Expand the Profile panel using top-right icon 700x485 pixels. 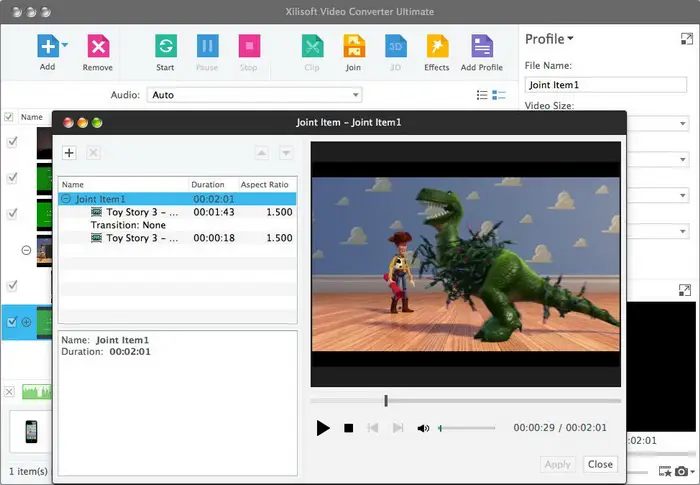[x=687, y=39]
